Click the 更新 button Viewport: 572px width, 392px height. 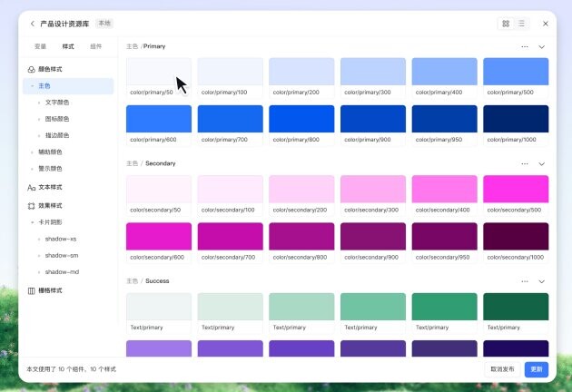click(537, 369)
